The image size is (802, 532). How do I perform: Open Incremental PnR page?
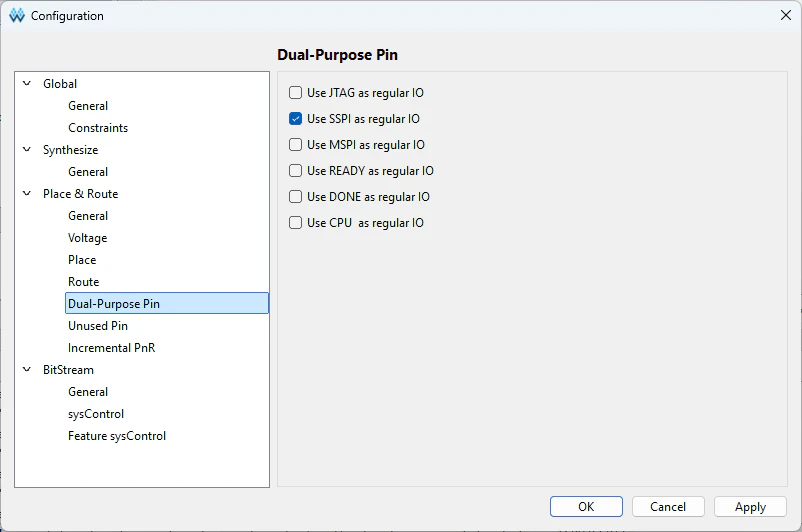(x=112, y=348)
